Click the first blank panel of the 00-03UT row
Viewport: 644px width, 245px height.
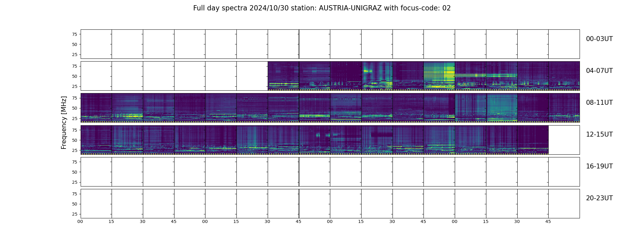coord(96,44)
